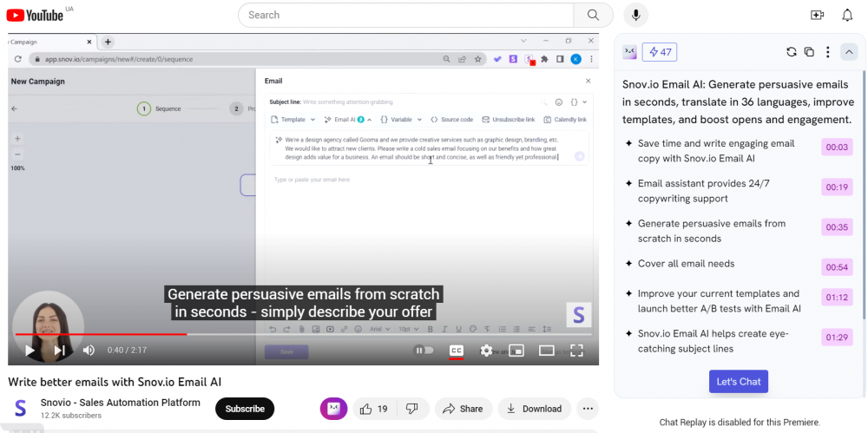Focus the YouTube Search field
The width and height of the screenshot is (868, 433).
[405, 15]
